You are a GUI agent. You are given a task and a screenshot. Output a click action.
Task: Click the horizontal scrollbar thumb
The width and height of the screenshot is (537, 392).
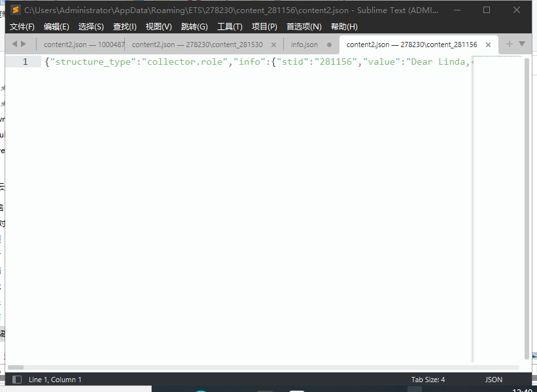point(16,367)
